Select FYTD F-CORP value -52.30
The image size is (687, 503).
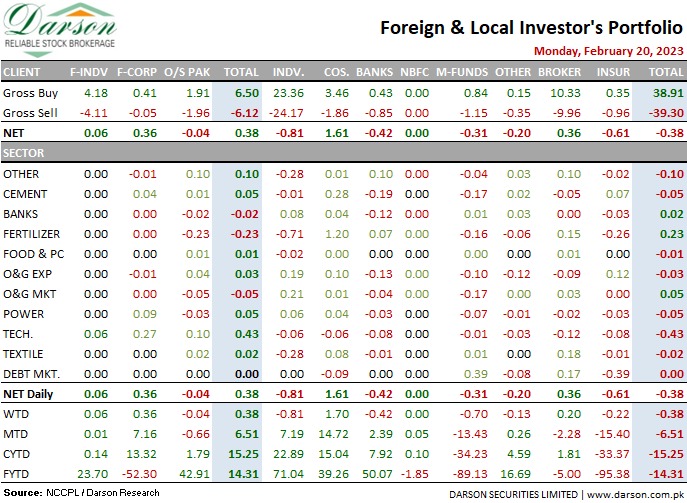tap(139, 474)
